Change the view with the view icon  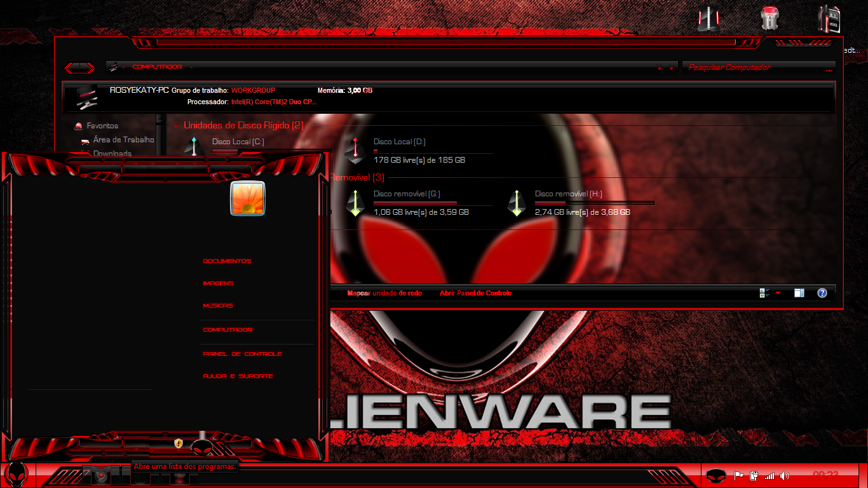tap(764, 293)
